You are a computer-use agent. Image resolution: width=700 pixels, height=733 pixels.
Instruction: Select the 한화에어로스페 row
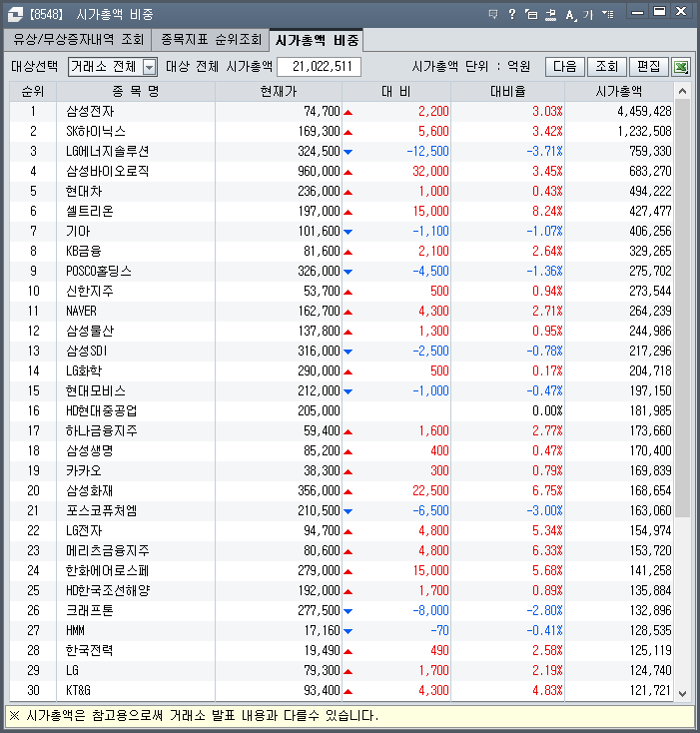click(x=342, y=571)
